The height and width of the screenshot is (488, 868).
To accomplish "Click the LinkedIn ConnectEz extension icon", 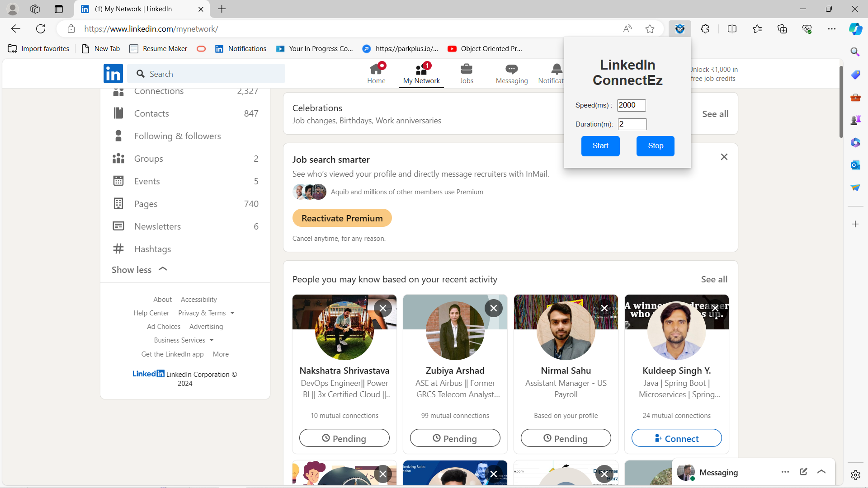I will pyautogui.click(x=680, y=29).
